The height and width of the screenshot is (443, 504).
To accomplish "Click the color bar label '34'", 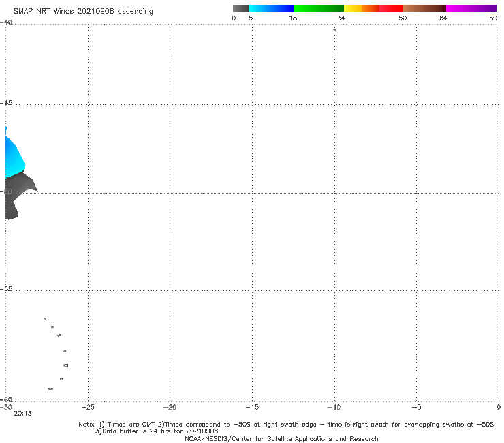I will (341, 18).
